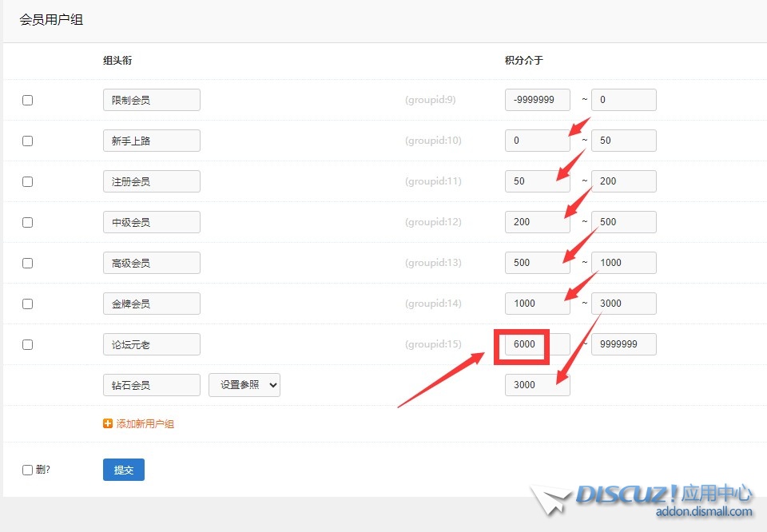
Task: Click the lower score field showing 1000 for 金牌会员
Action: (538, 304)
